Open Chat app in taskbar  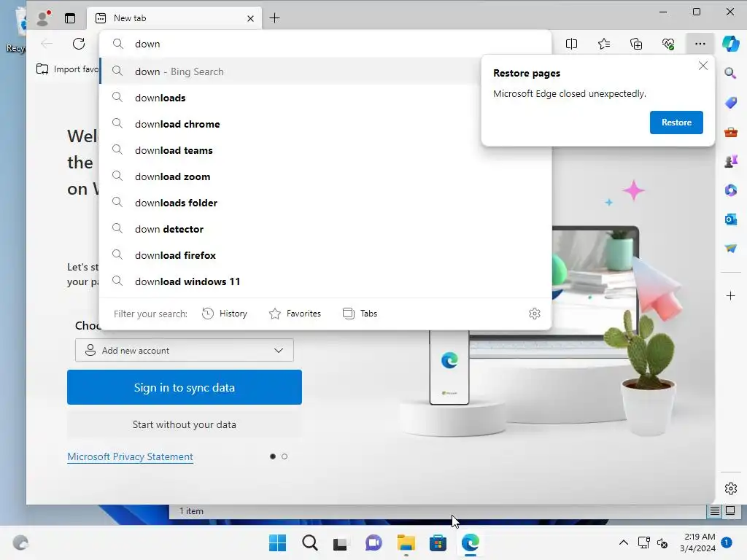pos(373,542)
